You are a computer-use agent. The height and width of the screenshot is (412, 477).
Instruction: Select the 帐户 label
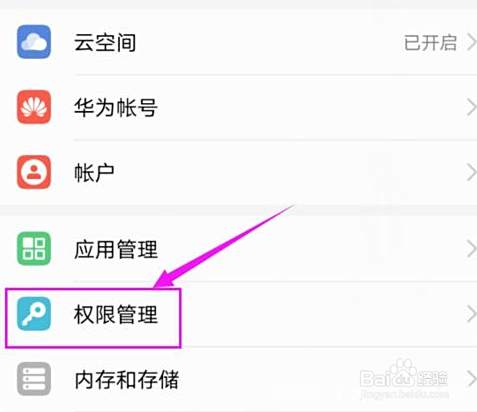coord(94,173)
